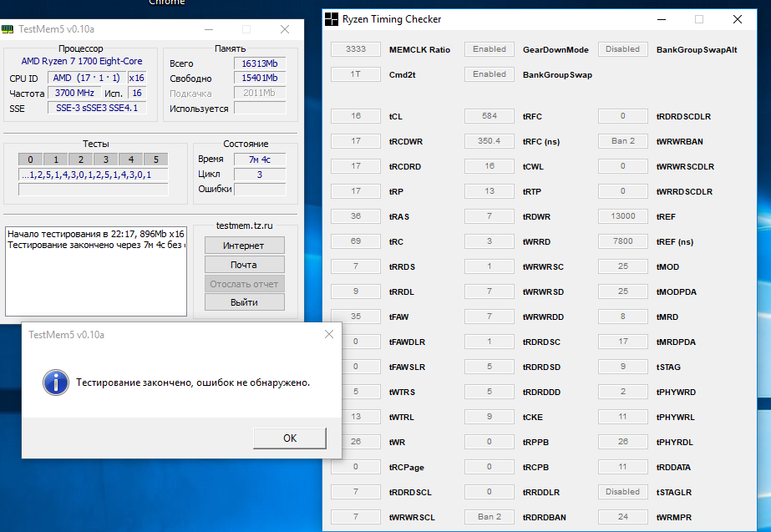771x532 pixels.
Task: Click the tWRWRBAN value Ban 2
Action: 622,141
